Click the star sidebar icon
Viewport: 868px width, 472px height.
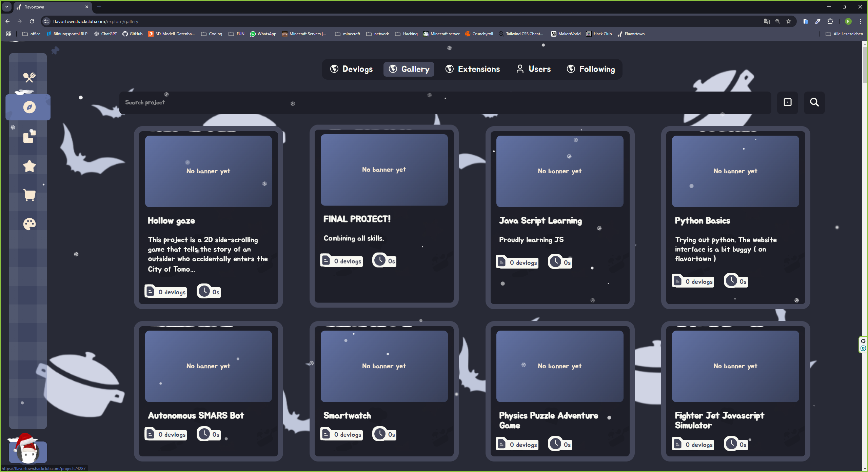coord(29,166)
